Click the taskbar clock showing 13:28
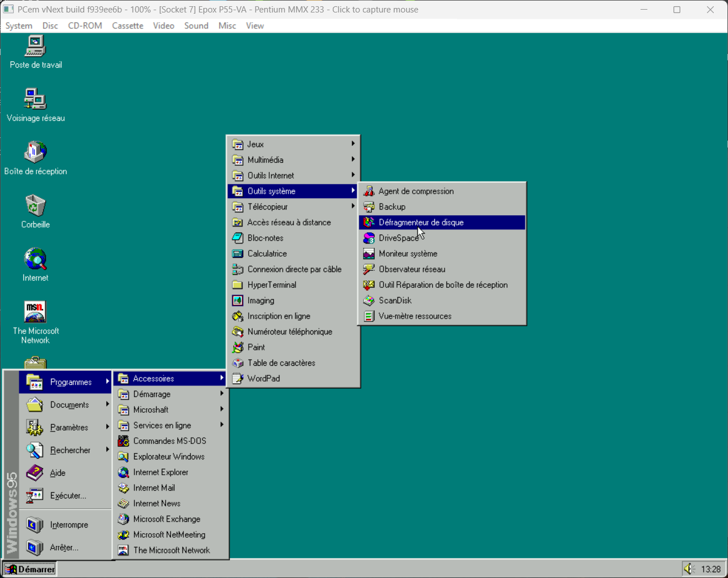Image resolution: width=728 pixels, height=578 pixels. click(x=711, y=569)
